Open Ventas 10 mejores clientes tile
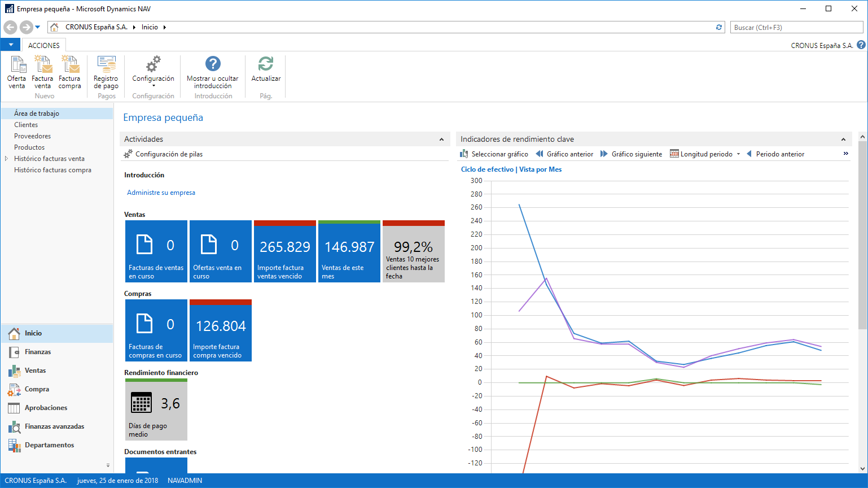Viewport: 868px width, 488px height. (x=414, y=251)
